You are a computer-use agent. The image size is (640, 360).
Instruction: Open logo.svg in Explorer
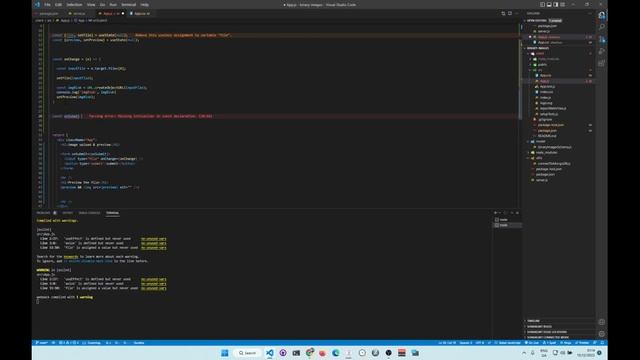click(x=546, y=103)
